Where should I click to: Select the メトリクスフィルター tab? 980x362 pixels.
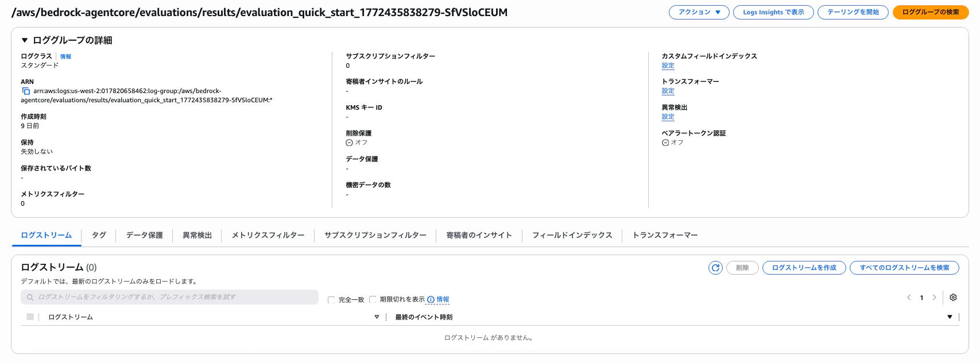point(268,236)
